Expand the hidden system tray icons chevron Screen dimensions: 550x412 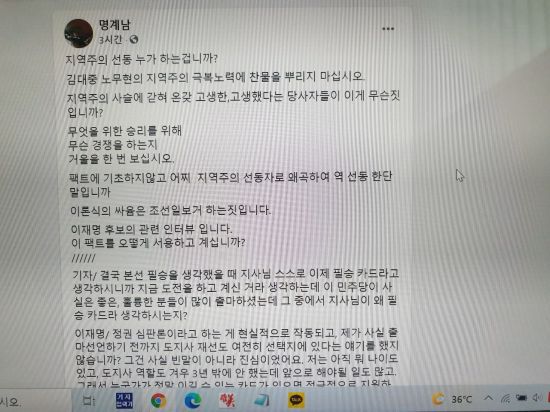488,398
